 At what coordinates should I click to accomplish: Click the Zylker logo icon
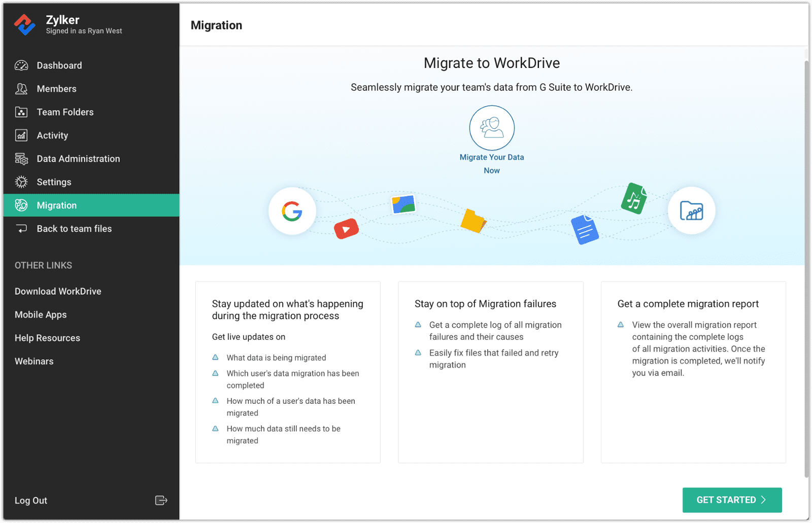(x=24, y=24)
